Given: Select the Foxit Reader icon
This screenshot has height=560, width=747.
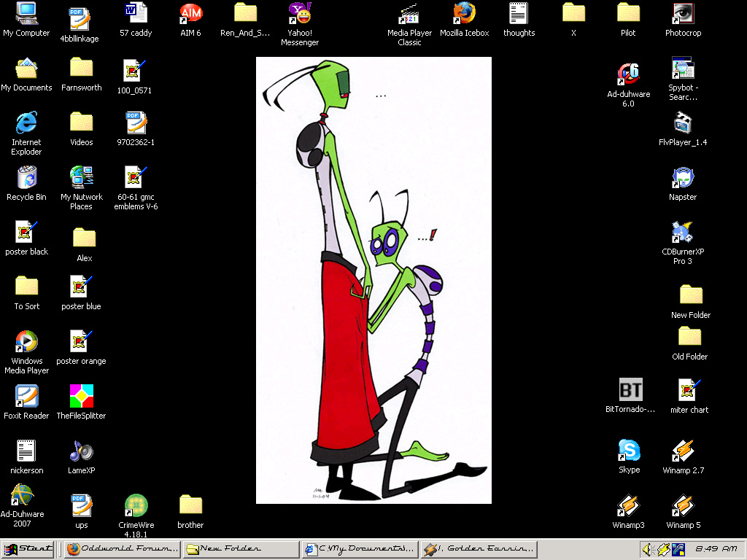Looking at the screenshot, I should click(27, 397).
